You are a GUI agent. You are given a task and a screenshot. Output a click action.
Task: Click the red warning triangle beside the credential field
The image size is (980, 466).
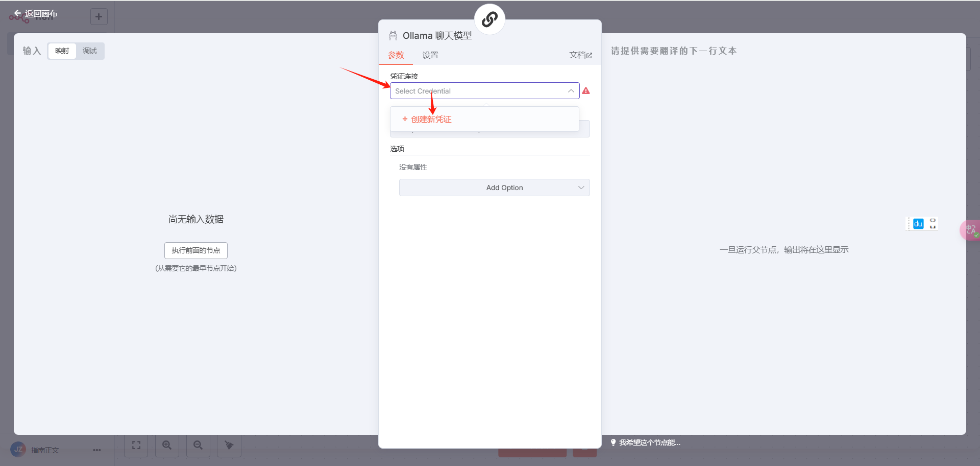[586, 91]
